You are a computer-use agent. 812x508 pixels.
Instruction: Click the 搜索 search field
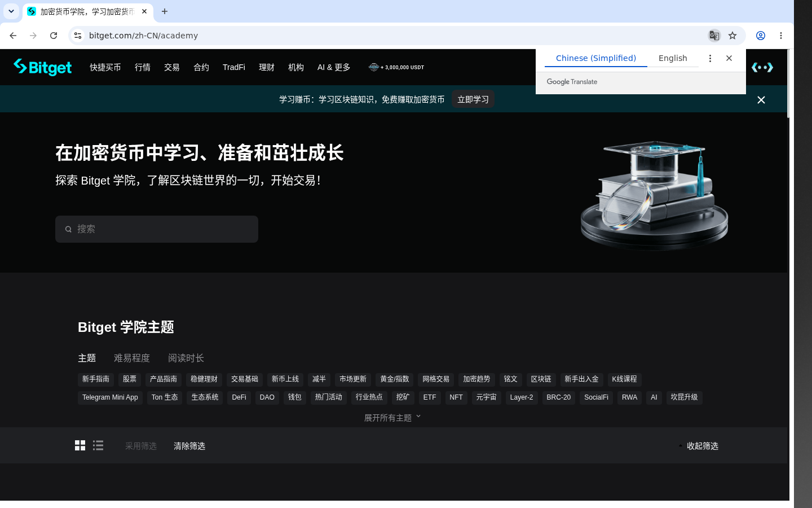[157, 229]
